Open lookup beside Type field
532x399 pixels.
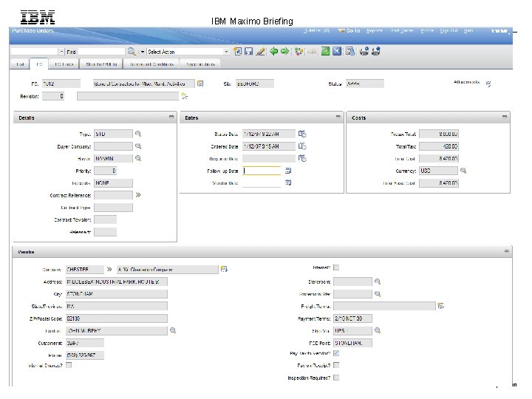coord(138,134)
